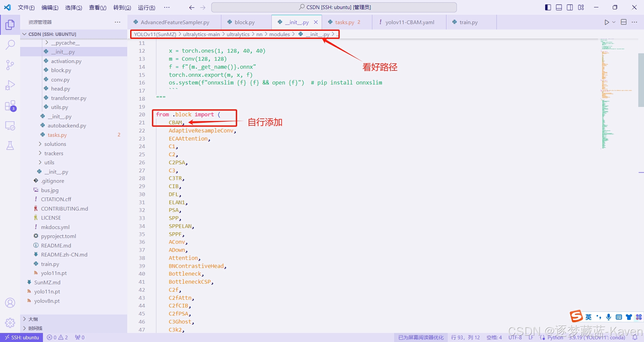
Task: Open the customize layout icon
Action: pyautogui.click(x=581, y=7)
